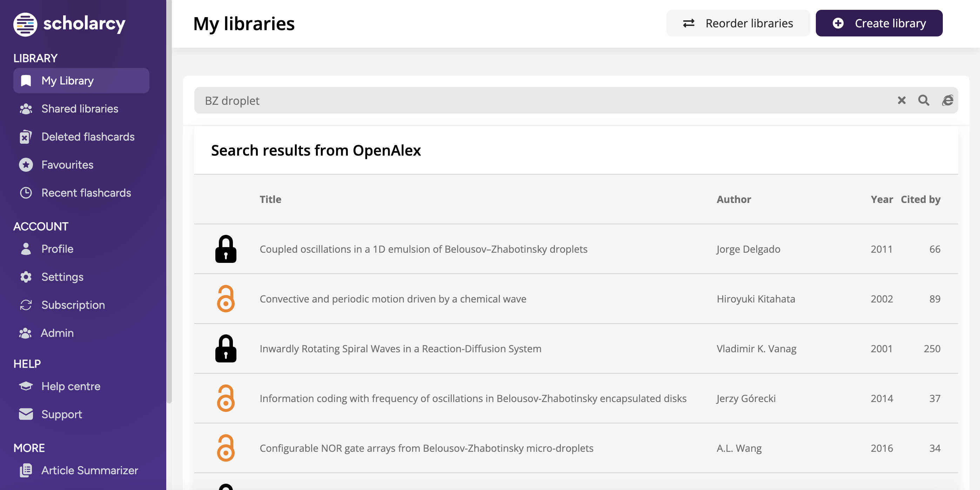Click the Support envelope icon
The width and height of the screenshot is (980, 490).
26,414
